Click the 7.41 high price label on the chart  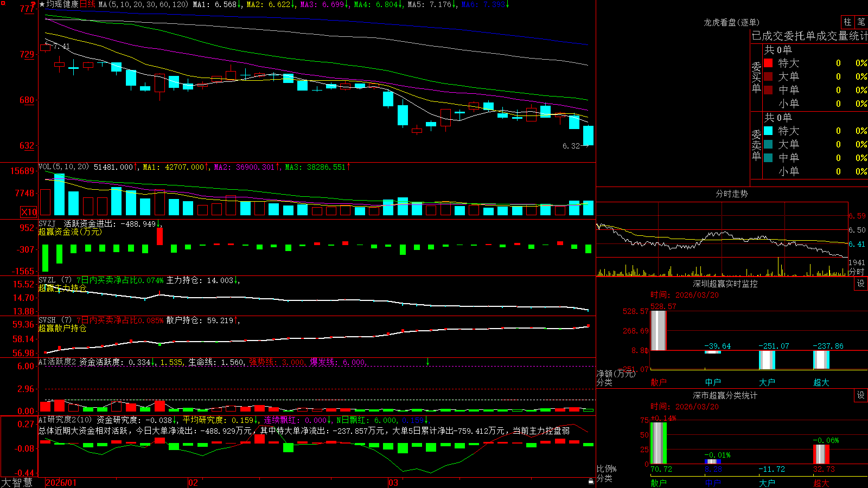[x=61, y=47]
